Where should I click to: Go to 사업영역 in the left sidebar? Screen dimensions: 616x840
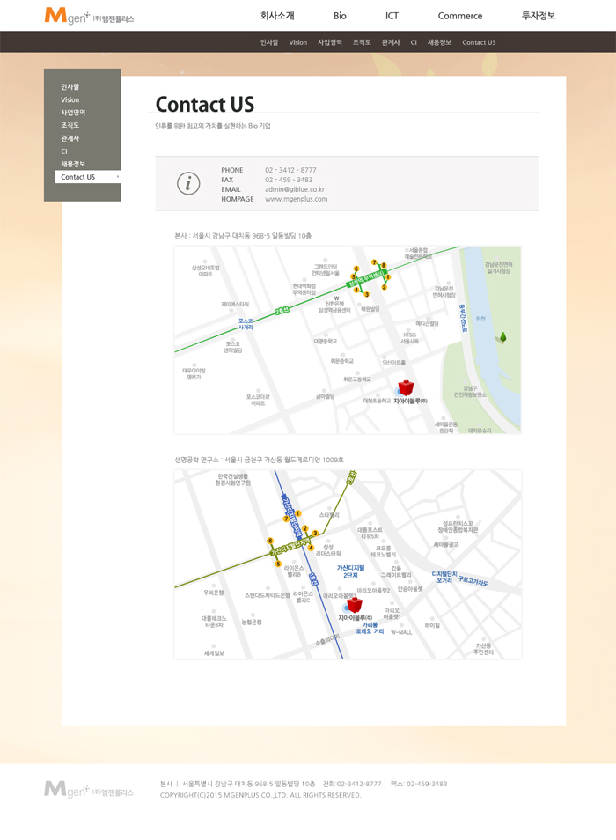[73, 113]
